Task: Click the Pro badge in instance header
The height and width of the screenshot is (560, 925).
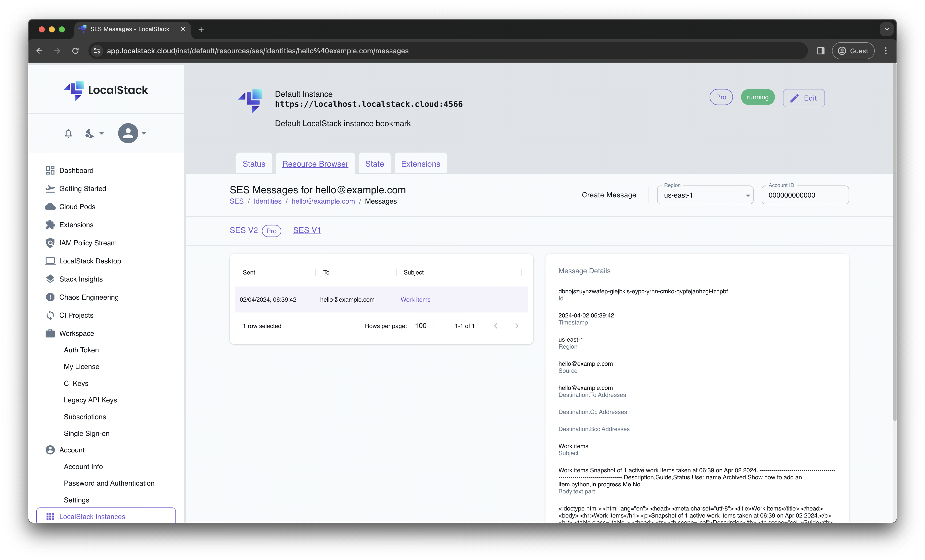Action: (x=721, y=97)
